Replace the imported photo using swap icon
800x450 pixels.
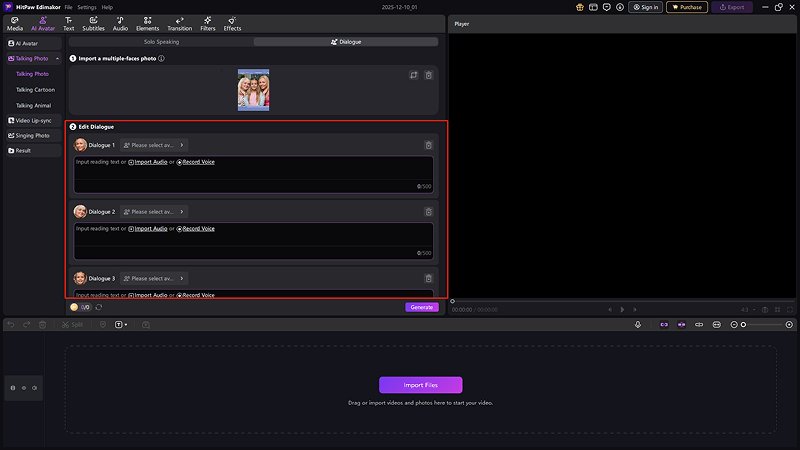point(413,75)
